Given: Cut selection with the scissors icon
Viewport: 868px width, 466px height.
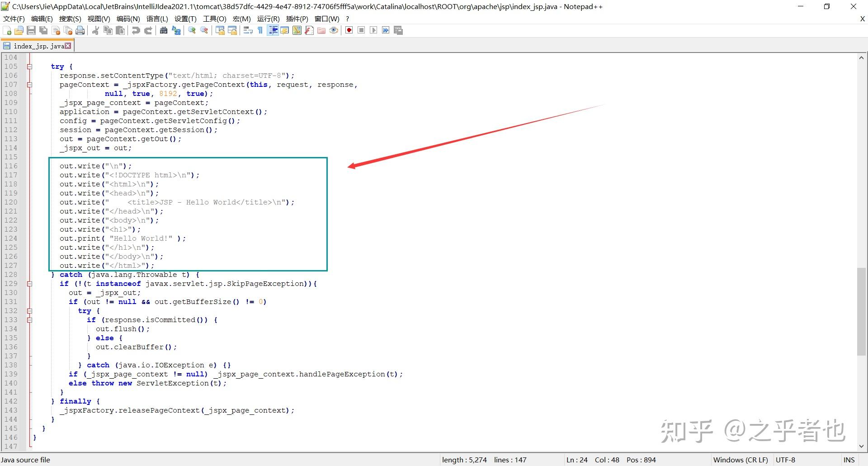Looking at the screenshot, I should (95, 30).
